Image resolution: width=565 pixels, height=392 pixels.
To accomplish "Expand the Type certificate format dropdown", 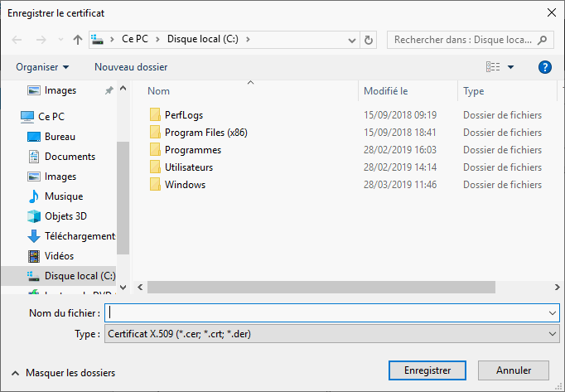I will click(x=553, y=333).
